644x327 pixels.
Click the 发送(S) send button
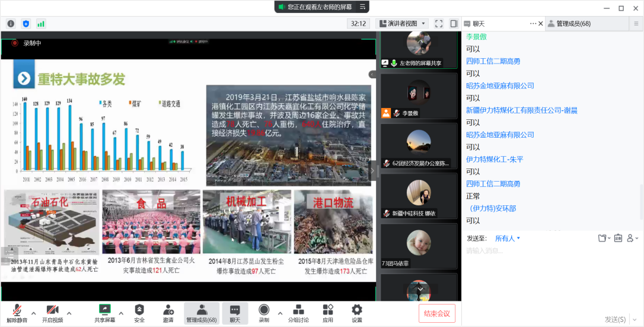[616, 319]
